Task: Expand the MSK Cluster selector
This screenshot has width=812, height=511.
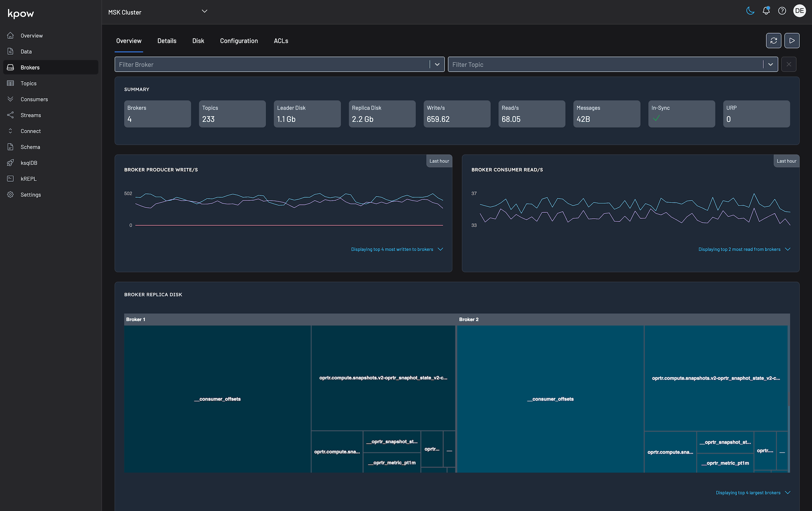Action: click(204, 11)
